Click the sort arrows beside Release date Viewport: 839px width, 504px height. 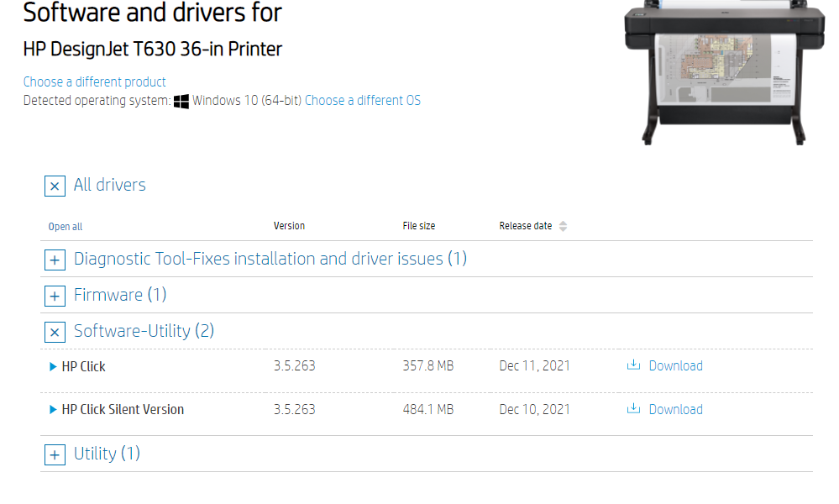563,225
